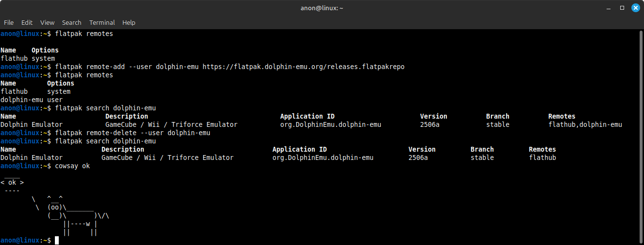Click 'GameCube / Wii / Triforce Emulator' in second result
This screenshot has width=644, height=245.
(x=168, y=157)
